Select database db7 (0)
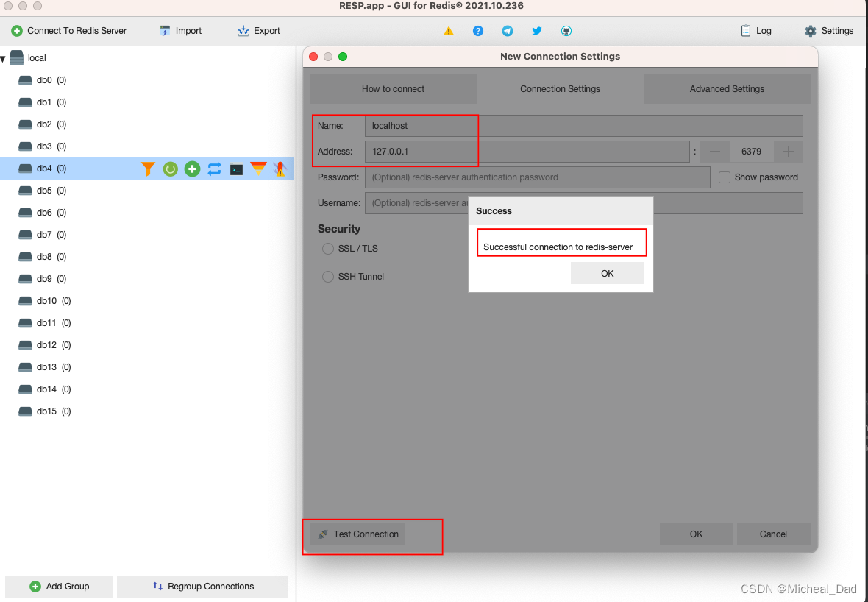Screen dimensions: 868x602 [x=43, y=235]
